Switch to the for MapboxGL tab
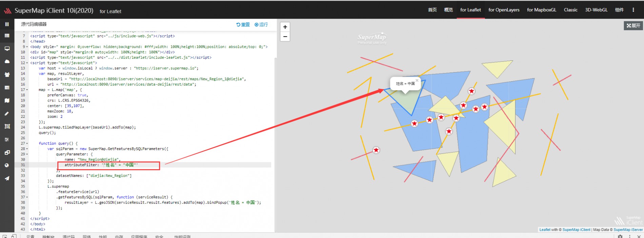 click(x=542, y=10)
